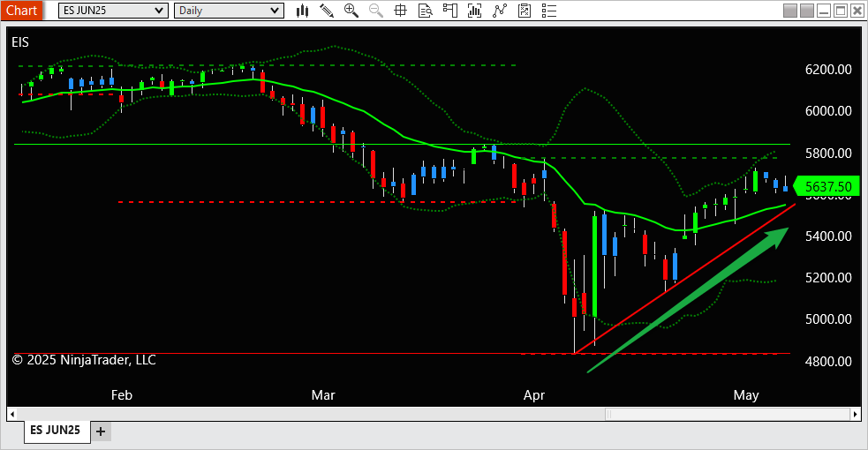Click the scrollbar right arrow
Screen dimensions: 868x450
[856, 414]
